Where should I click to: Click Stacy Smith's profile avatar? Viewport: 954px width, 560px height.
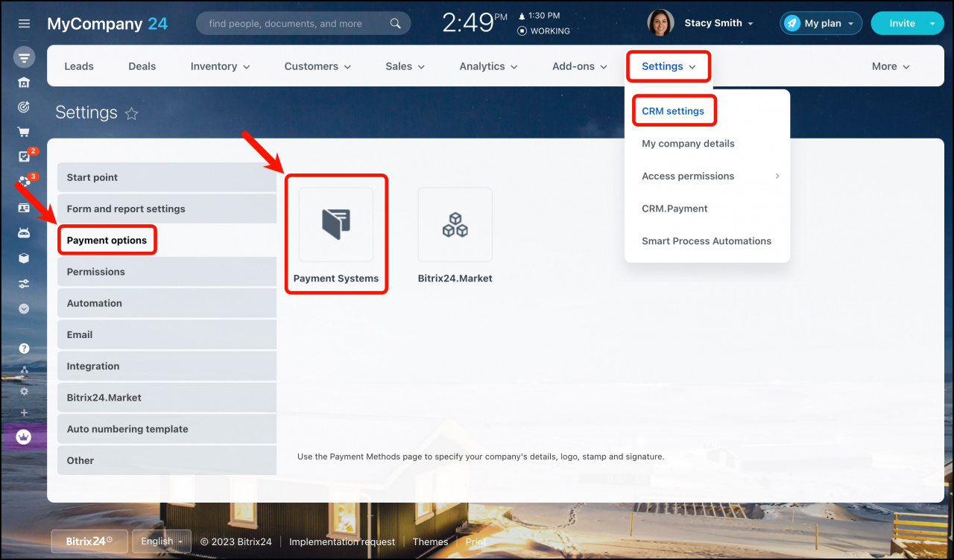point(660,23)
